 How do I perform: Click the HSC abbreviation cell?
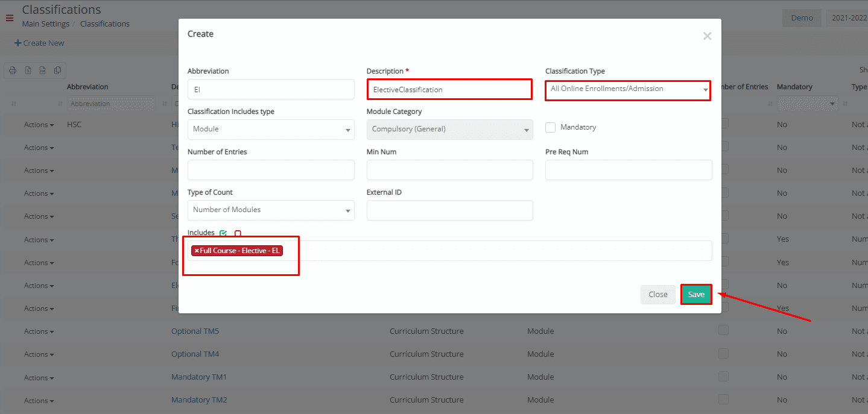tap(74, 125)
